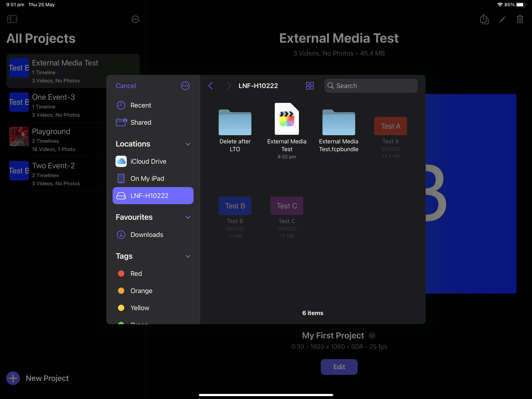The image size is (532, 399).
Task: Toggle the sidebar with the panel icon
Action: pos(12,19)
